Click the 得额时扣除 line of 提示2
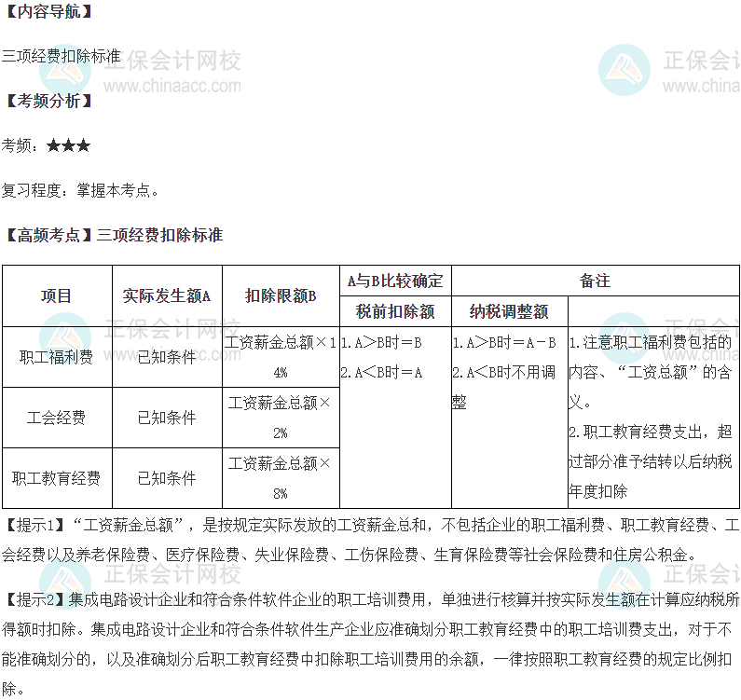Viewport: 741px width, 700px height. click(x=366, y=629)
